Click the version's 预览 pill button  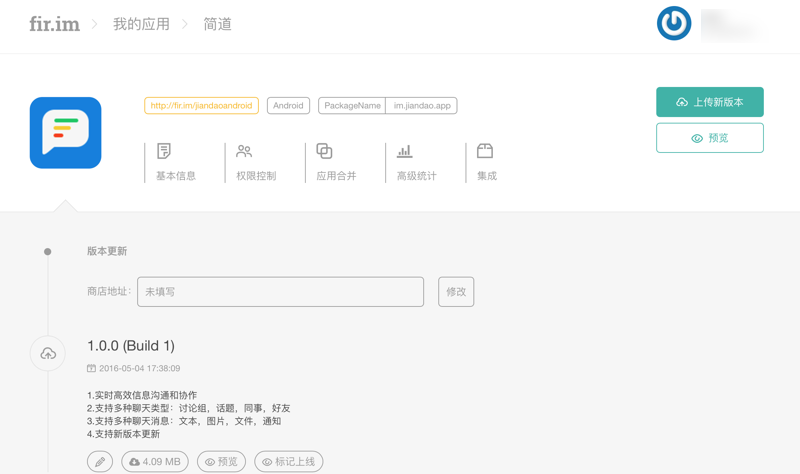point(221,462)
